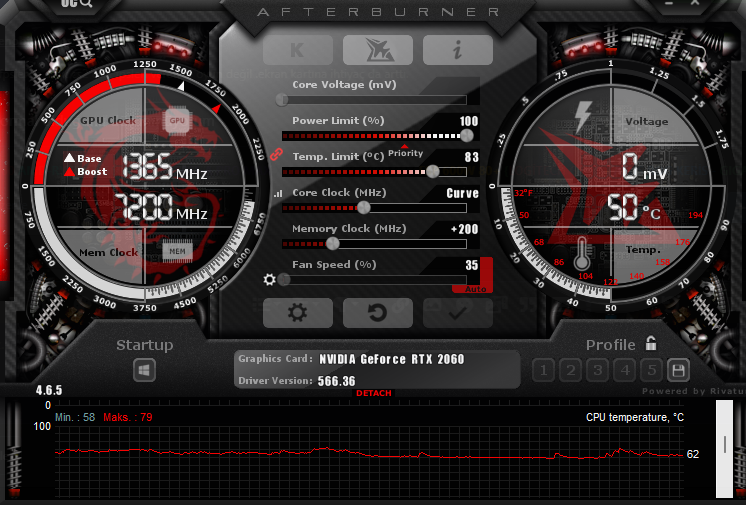Click the Priority marker under Power Limit
The width and height of the screenshot is (746, 505).
(x=405, y=152)
